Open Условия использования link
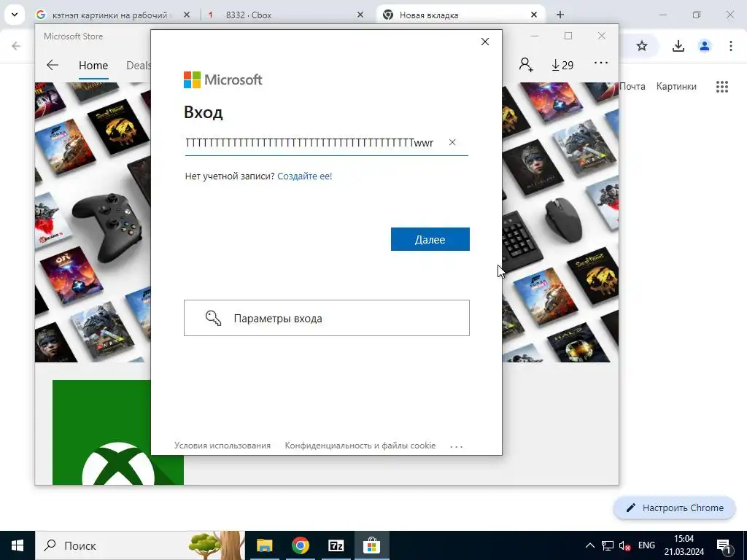The image size is (747, 560). coord(222,446)
